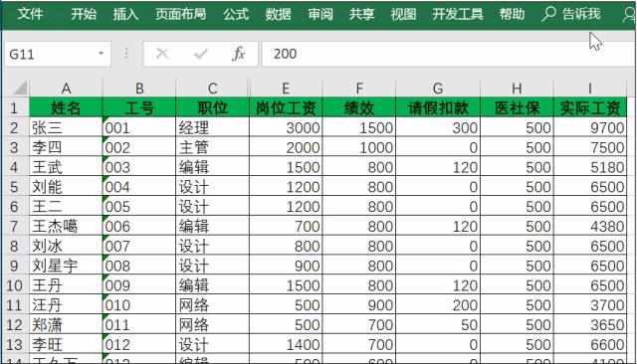Select column E header
Image resolution: width=637 pixels, height=364 pixels.
click(x=286, y=89)
